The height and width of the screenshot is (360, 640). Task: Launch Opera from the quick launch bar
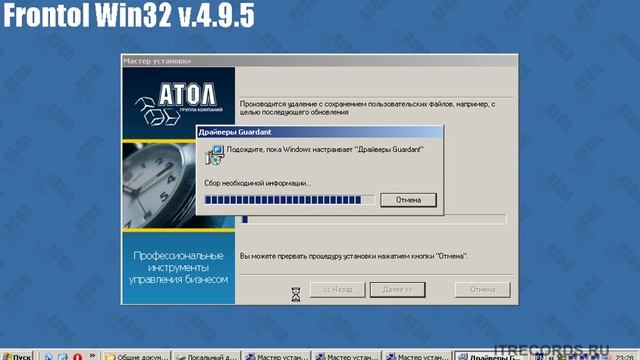78,357
